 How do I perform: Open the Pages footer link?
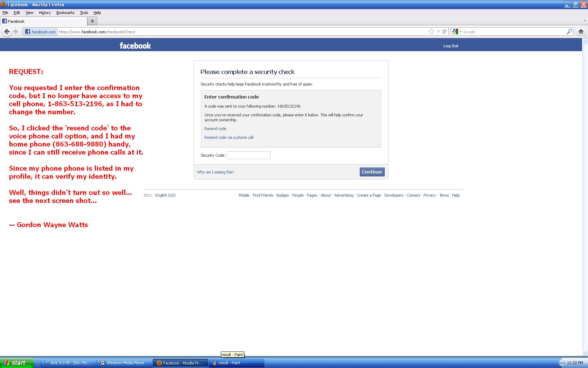pyautogui.click(x=312, y=195)
